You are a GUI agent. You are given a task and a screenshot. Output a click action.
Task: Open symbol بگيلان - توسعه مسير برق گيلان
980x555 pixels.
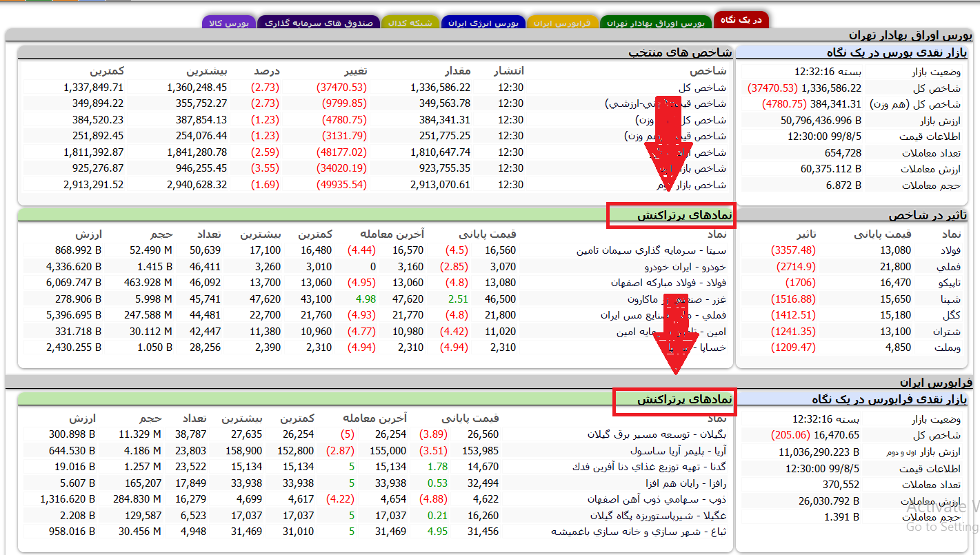point(657,434)
